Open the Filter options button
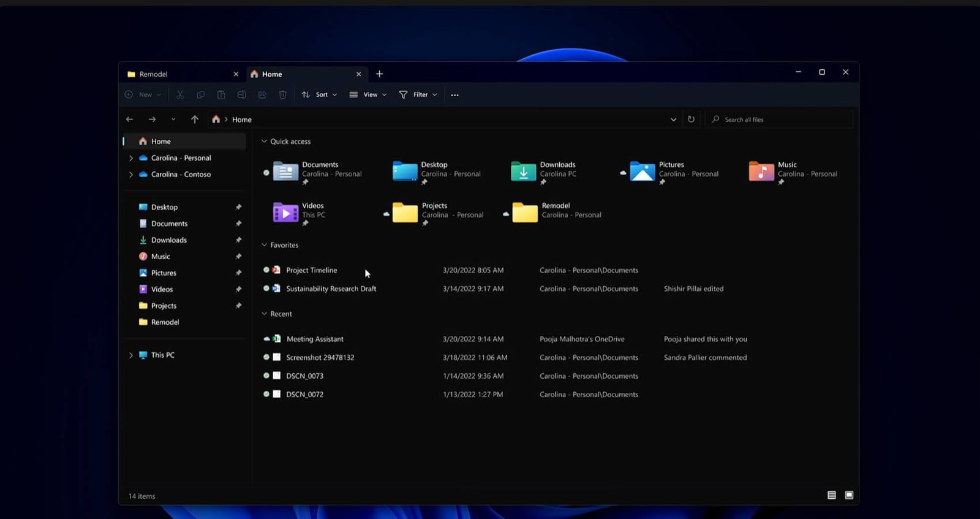Screen dimensions: 980x519 coord(418,95)
